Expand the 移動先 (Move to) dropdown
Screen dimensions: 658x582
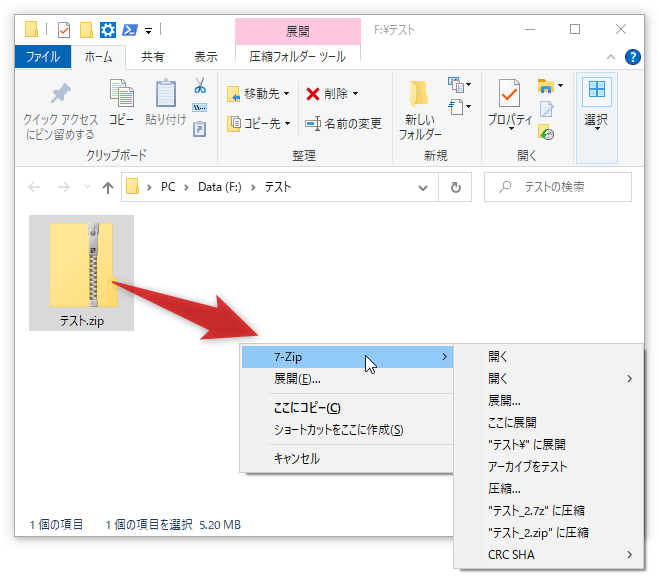[x=287, y=94]
